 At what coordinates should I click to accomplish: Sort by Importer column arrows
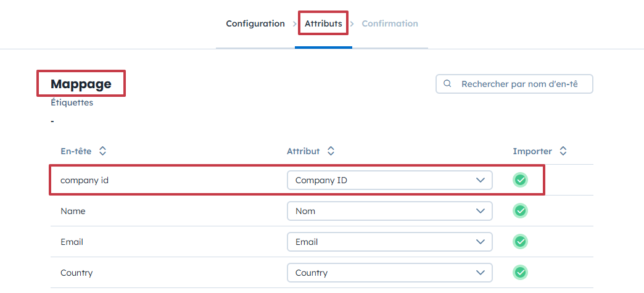point(563,151)
